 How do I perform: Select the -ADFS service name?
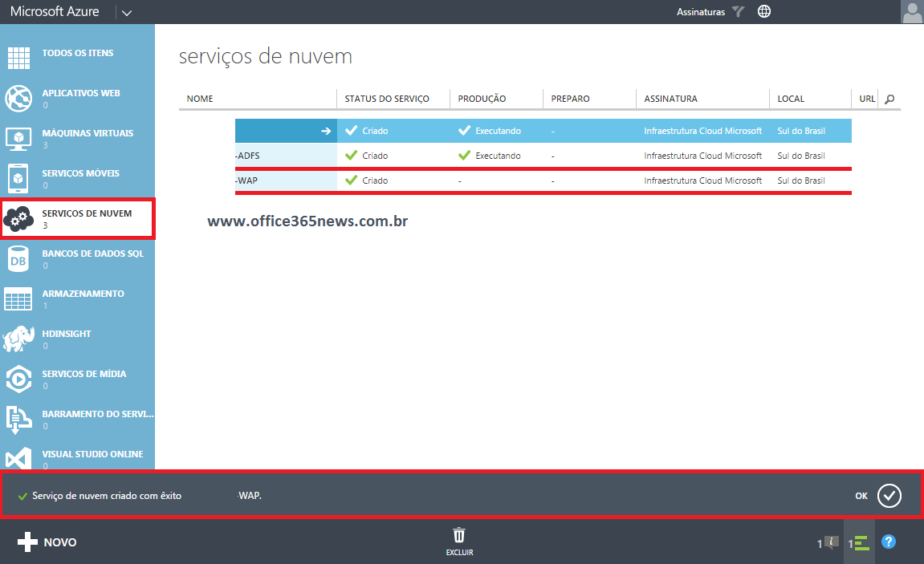(247, 156)
